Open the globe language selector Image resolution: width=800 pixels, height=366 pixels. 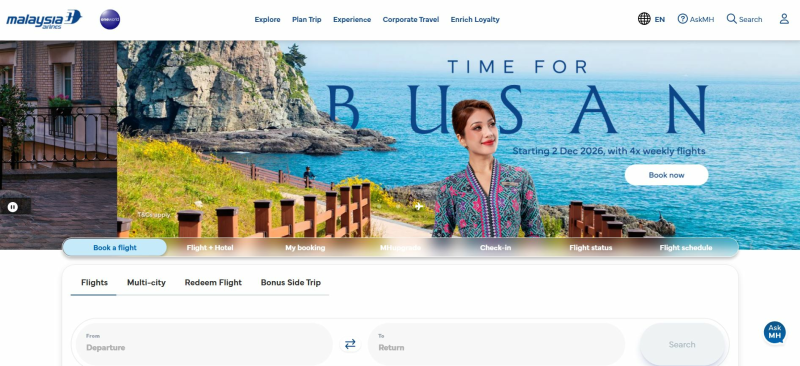click(644, 19)
